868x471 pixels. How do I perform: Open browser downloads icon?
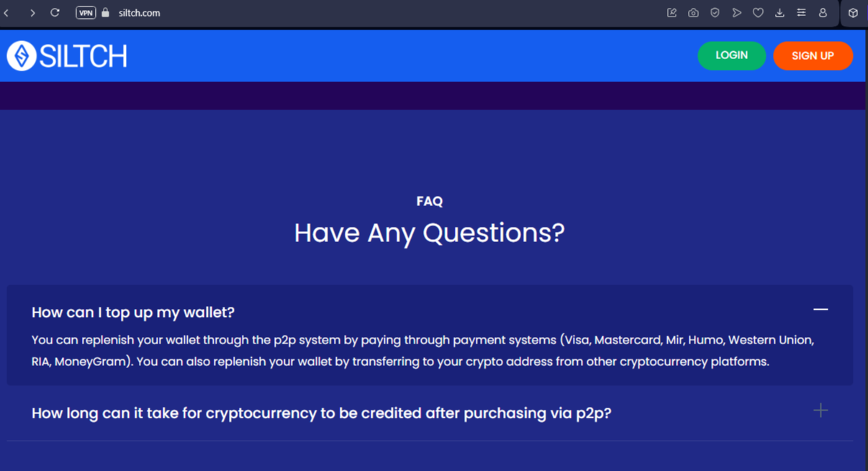pyautogui.click(x=779, y=13)
